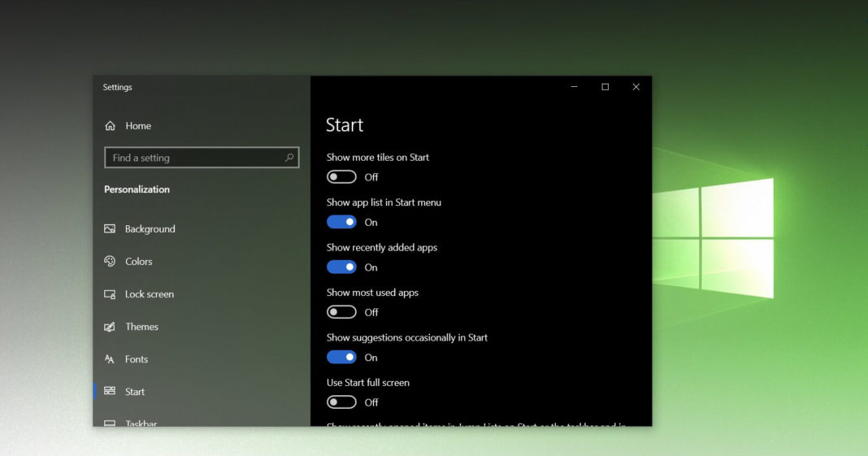Click the Start tiles icon
Screen dimensions: 868x456
pyautogui.click(x=110, y=391)
